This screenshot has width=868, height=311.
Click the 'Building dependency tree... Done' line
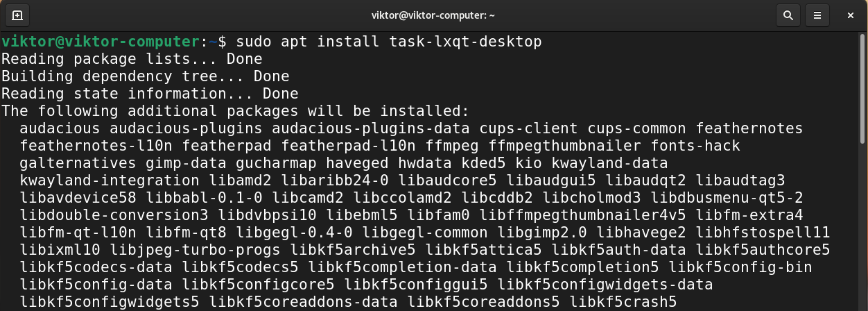[x=145, y=76]
